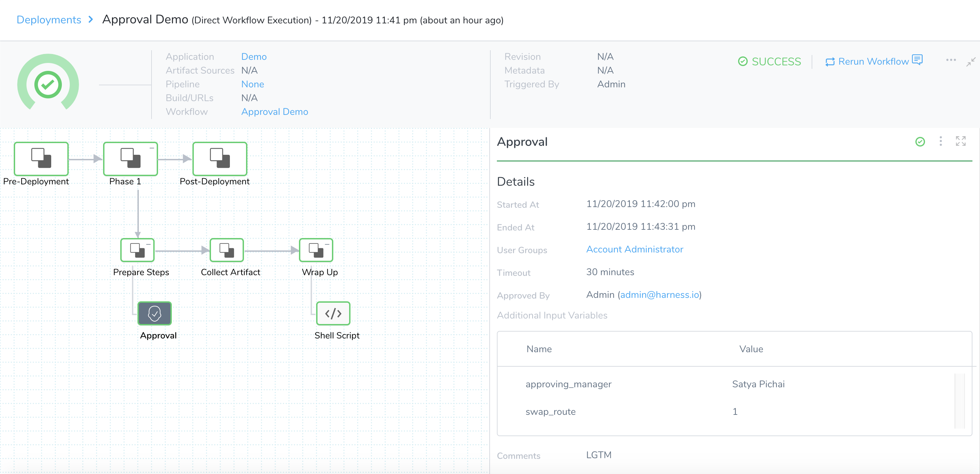Collapse Phase 1 with its minus toggle

click(152, 148)
